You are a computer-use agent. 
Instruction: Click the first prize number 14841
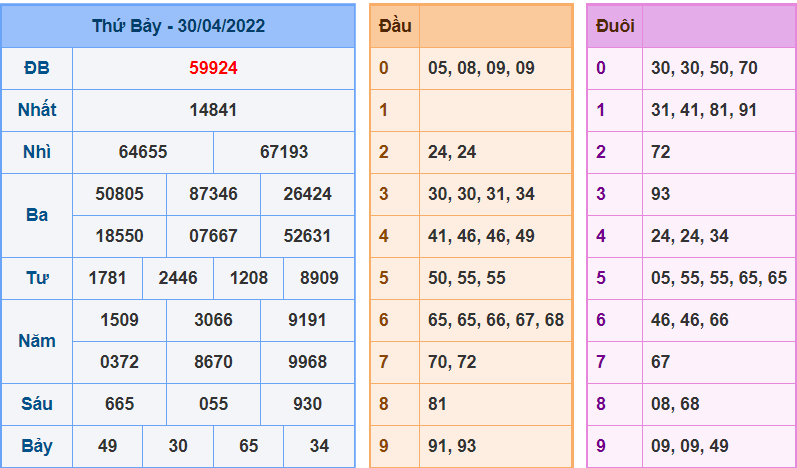(x=213, y=110)
